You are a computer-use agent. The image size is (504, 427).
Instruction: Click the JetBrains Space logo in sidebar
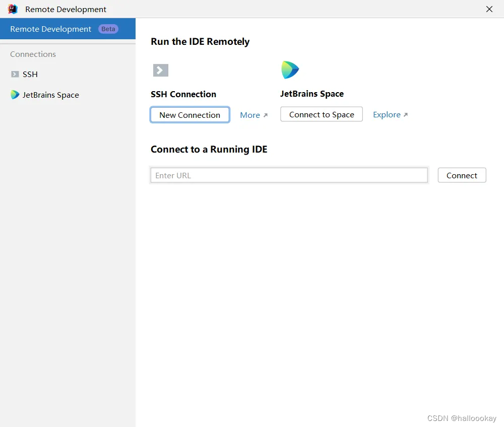15,95
